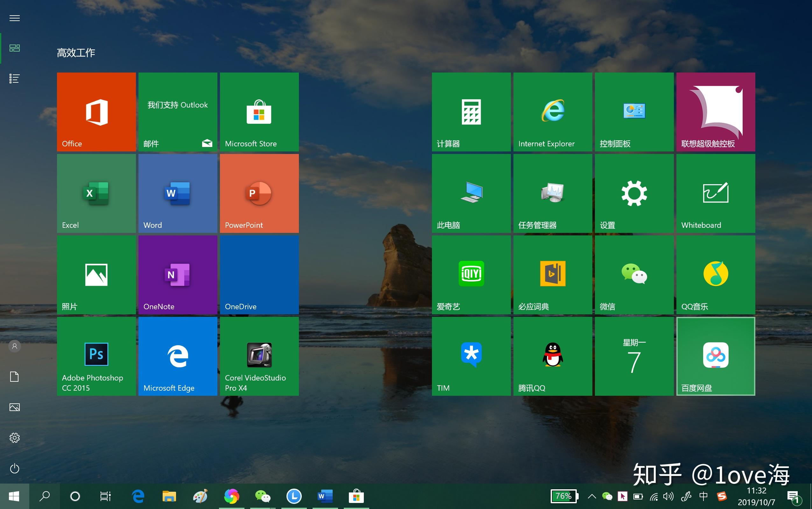
Task: Open Microsoft Store on the taskbar
Action: click(356, 496)
